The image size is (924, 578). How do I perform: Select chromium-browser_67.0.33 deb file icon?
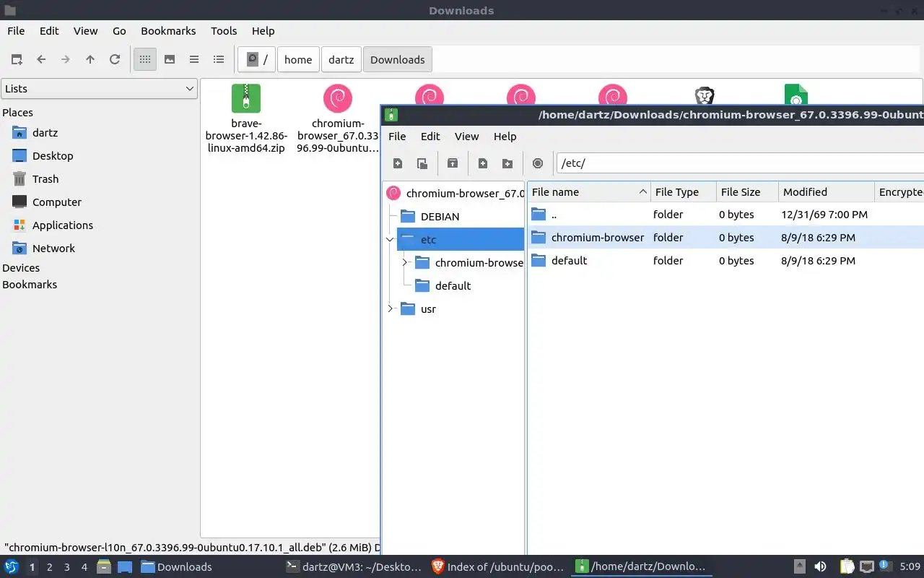coord(338,98)
